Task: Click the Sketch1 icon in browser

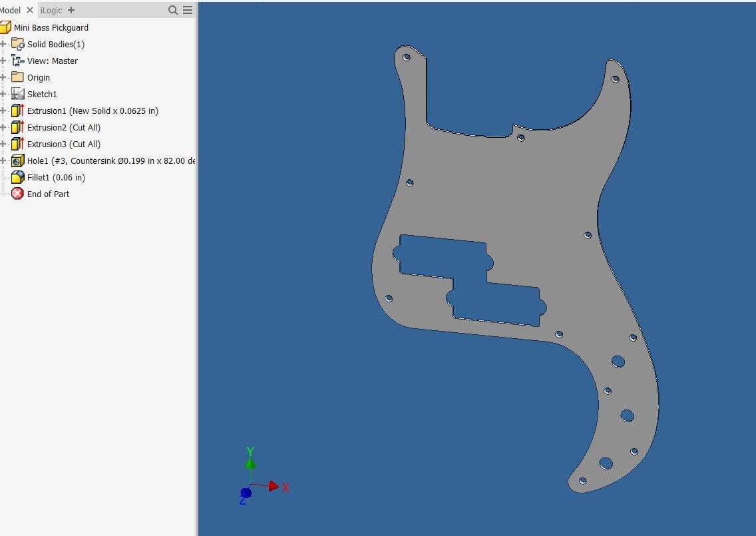Action: click(x=18, y=94)
